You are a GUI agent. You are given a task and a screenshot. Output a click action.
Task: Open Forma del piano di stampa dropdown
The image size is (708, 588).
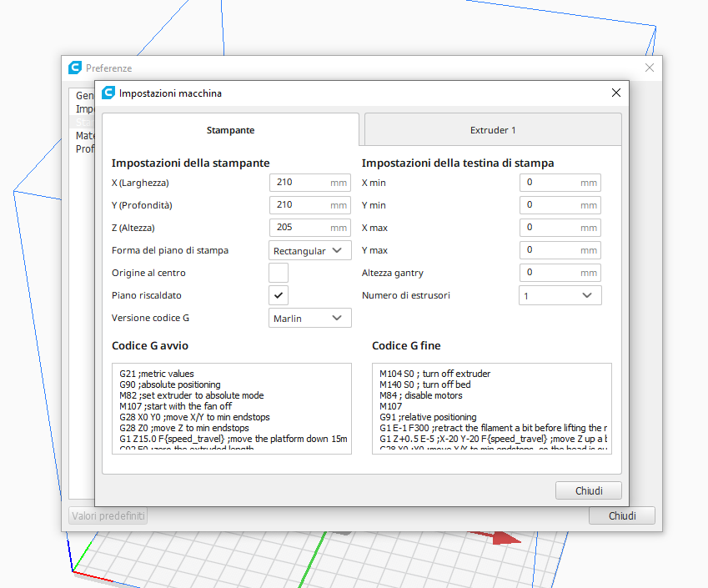pyautogui.click(x=310, y=250)
